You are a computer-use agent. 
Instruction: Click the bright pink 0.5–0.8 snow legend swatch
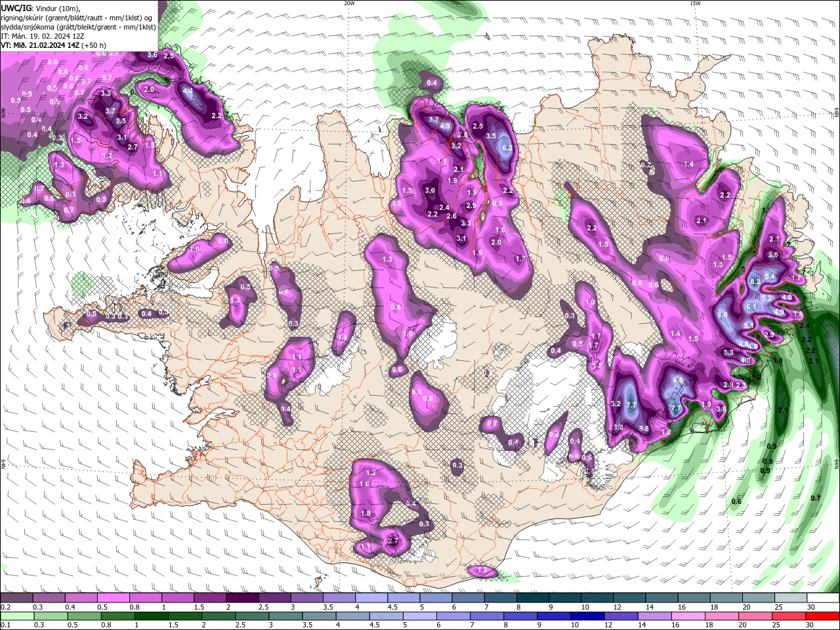tap(113, 598)
